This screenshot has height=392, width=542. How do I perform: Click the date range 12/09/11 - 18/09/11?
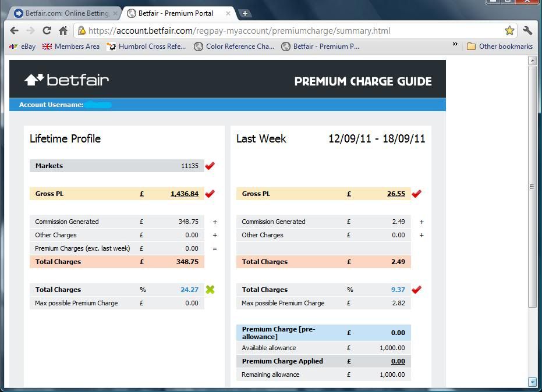pos(377,138)
